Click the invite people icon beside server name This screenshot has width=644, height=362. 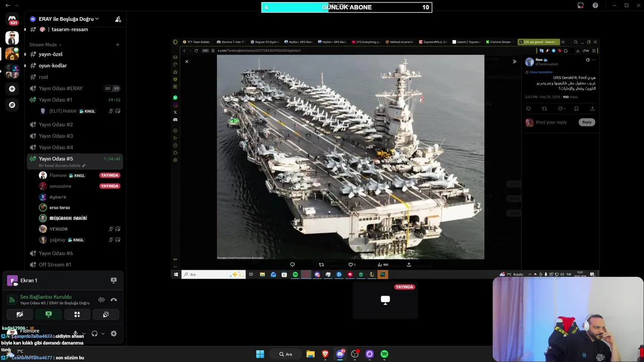coord(118,19)
